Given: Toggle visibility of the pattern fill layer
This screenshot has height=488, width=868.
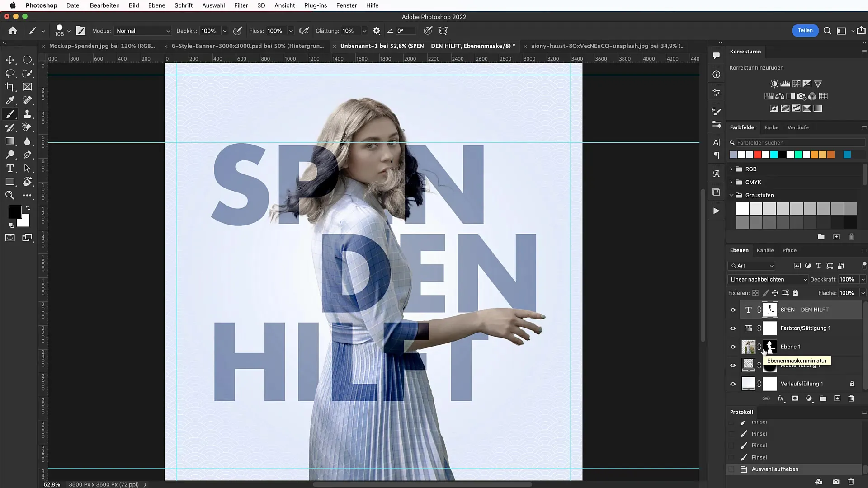Looking at the screenshot, I should (x=733, y=366).
